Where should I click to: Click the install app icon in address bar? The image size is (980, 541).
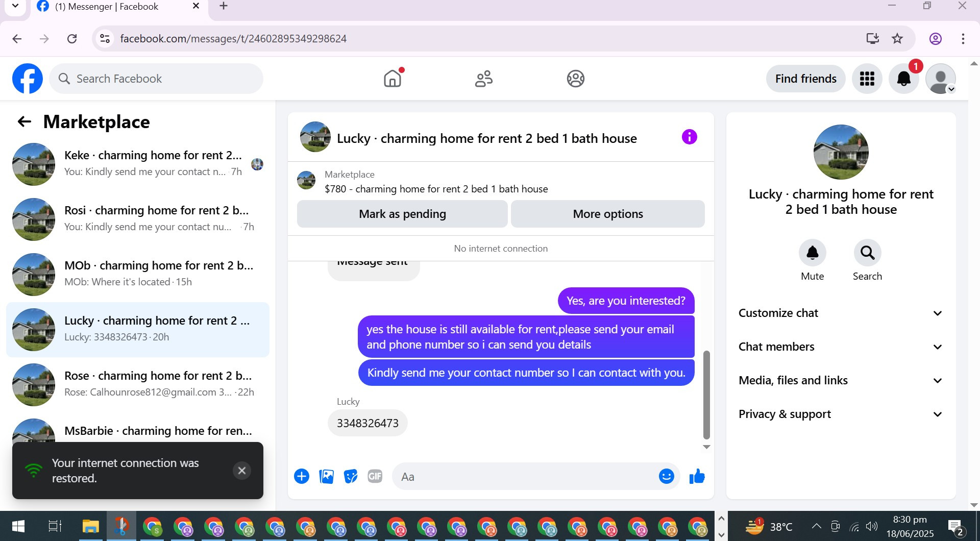point(872,38)
